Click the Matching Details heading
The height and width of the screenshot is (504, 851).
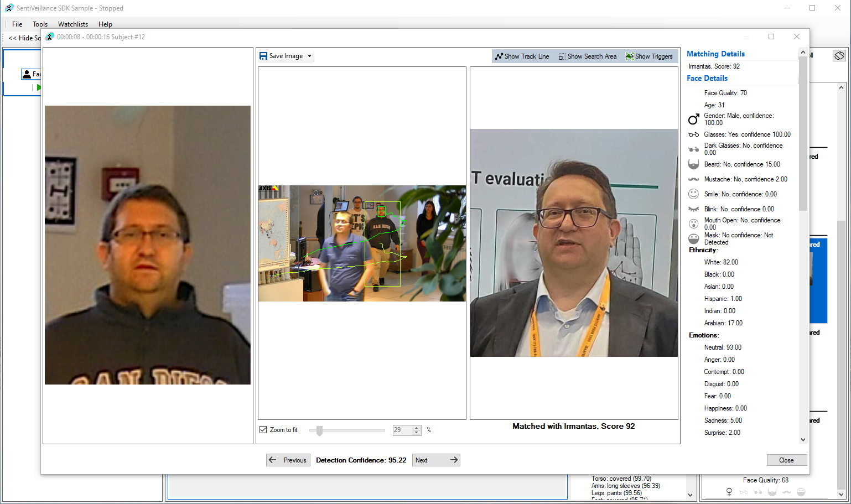click(715, 54)
